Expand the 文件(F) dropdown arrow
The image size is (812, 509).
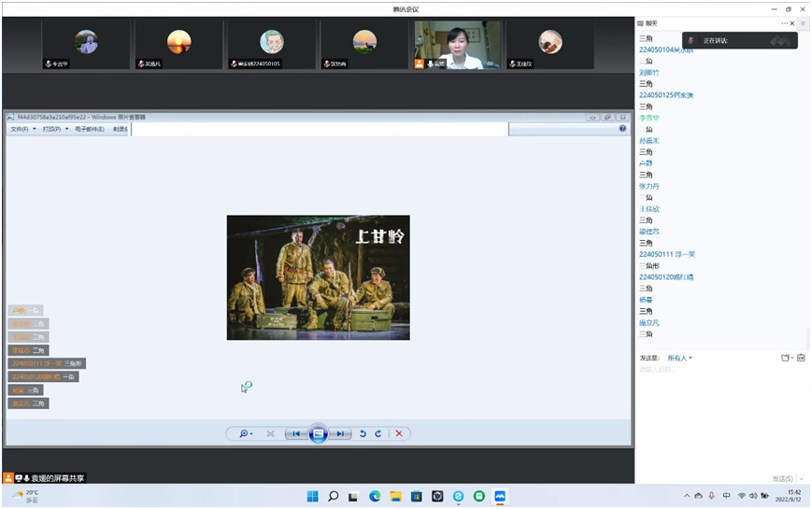[35, 129]
